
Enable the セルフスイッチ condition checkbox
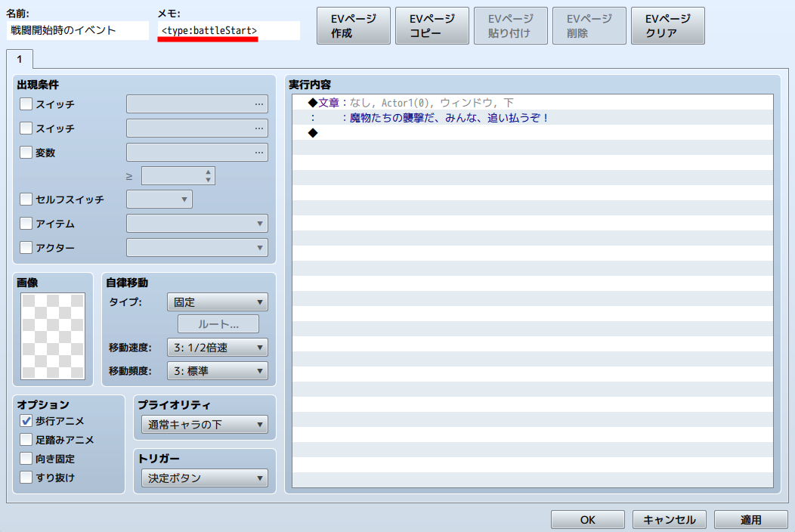(x=26, y=199)
